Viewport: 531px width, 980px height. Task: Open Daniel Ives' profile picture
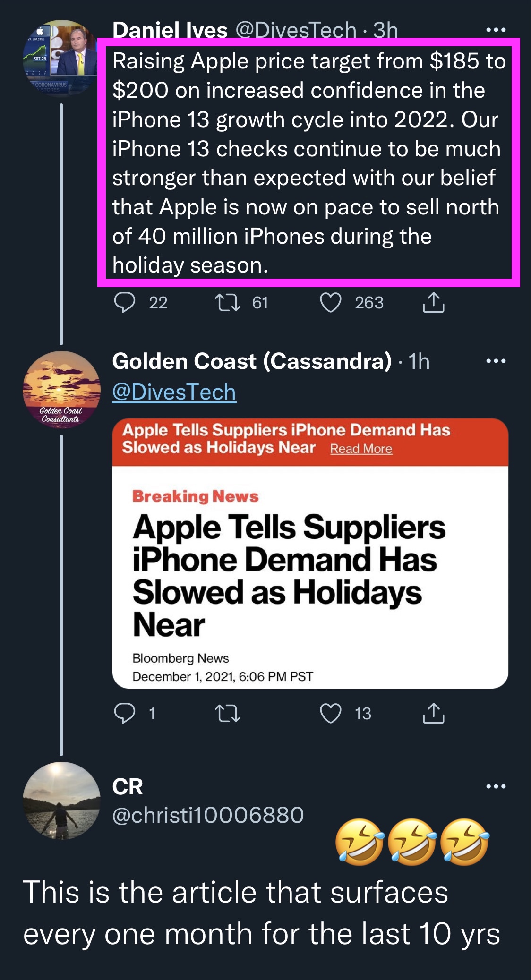point(60,58)
